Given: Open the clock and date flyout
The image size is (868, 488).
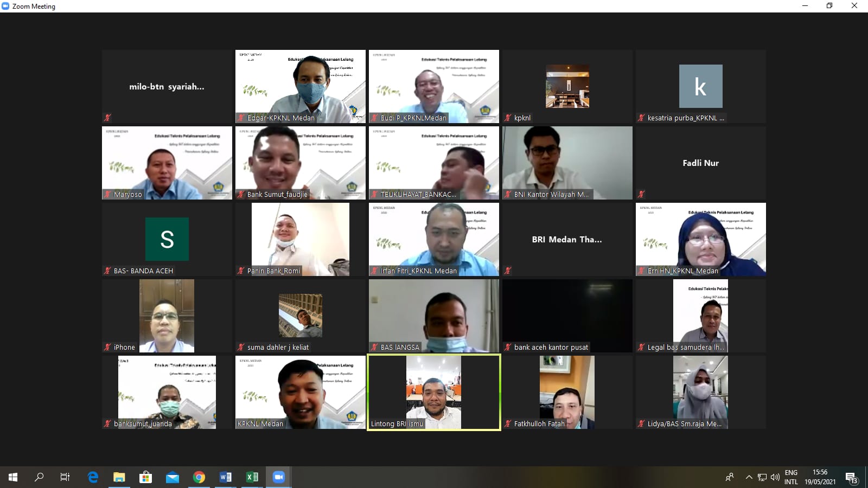Looking at the screenshot, I should pyautogui.click(x=820, y=477).
